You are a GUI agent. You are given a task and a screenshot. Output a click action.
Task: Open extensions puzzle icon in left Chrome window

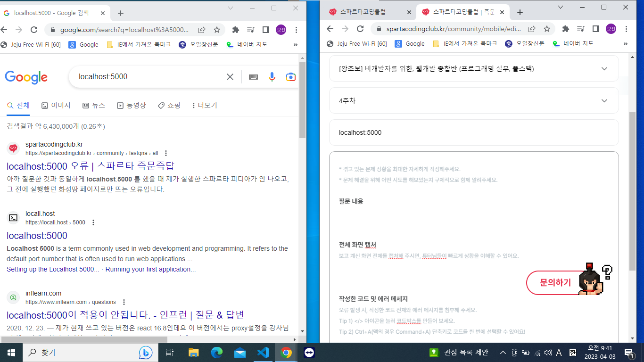236,30
